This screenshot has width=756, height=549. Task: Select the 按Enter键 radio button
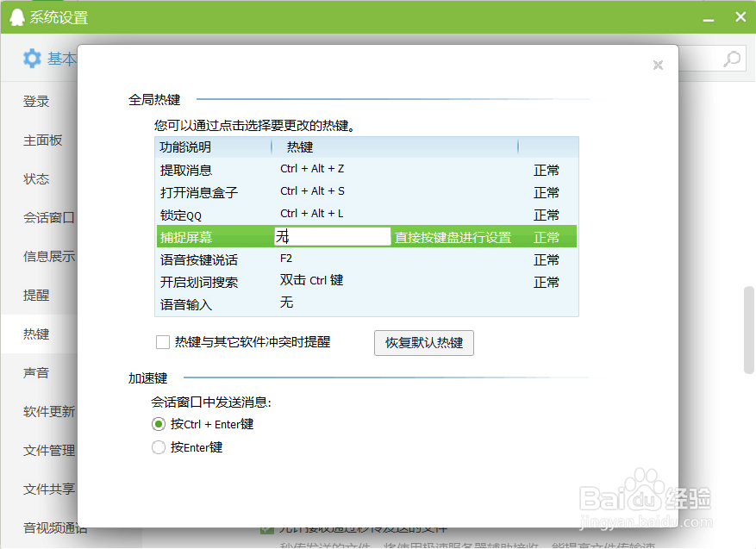click(x=158, y=447)
